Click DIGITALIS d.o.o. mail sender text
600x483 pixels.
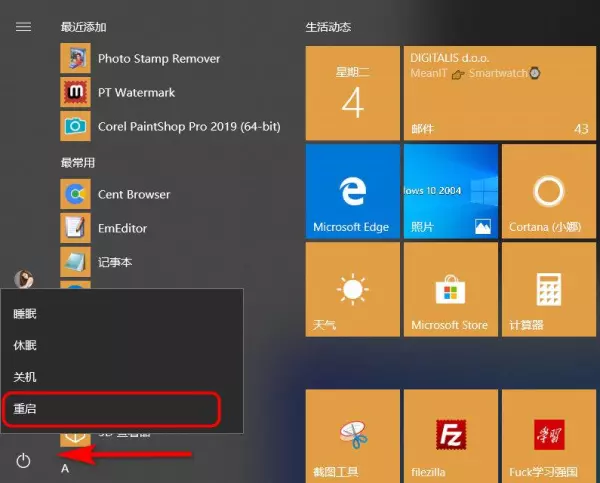450,58
